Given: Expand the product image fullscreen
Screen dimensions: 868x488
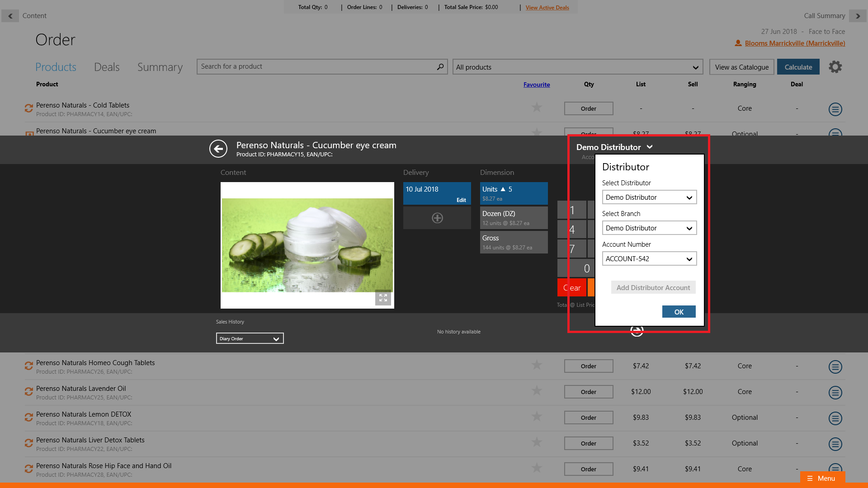Looking at the screenshot, I should tap(383, 298).
